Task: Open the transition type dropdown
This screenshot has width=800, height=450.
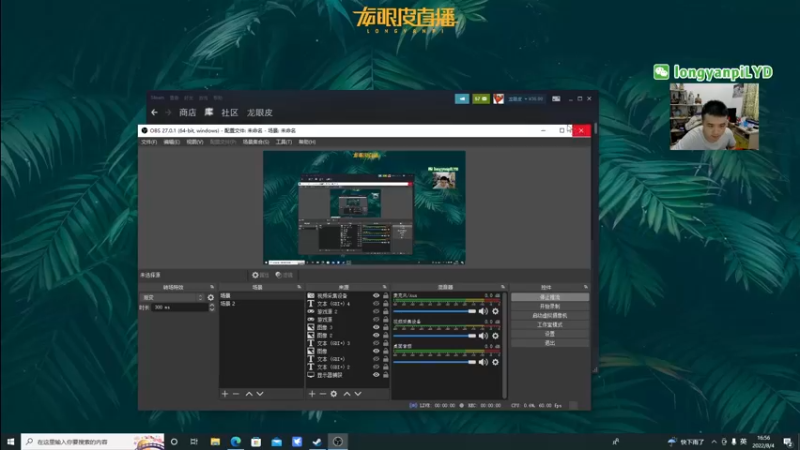Action: point(172,297)
